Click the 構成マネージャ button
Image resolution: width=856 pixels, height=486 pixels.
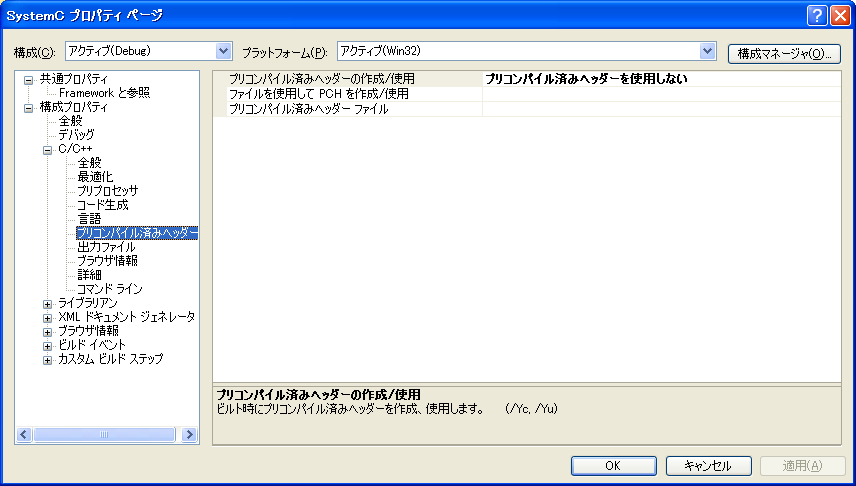784,54
